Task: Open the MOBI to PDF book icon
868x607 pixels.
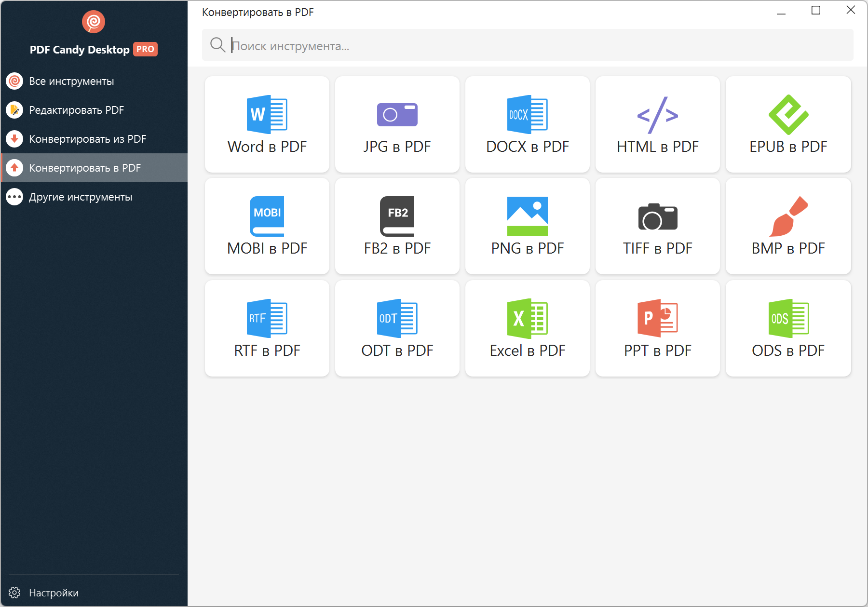Action: tap(267, 216)
